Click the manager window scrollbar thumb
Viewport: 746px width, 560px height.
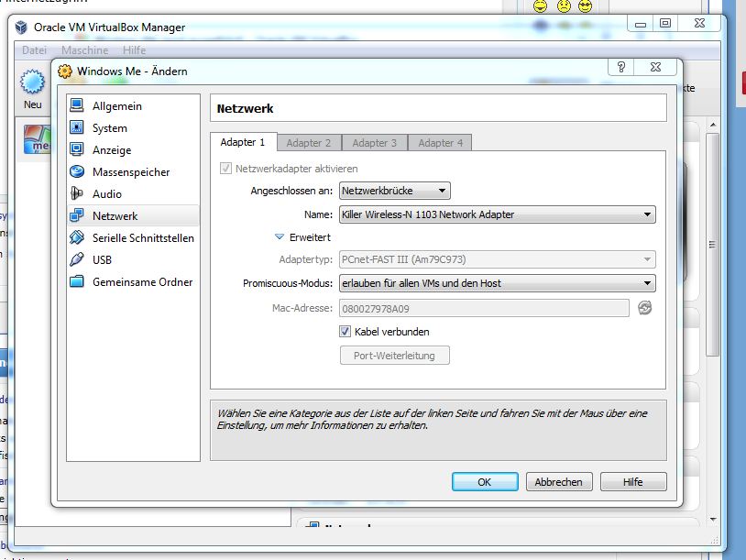tap(712, 245)
